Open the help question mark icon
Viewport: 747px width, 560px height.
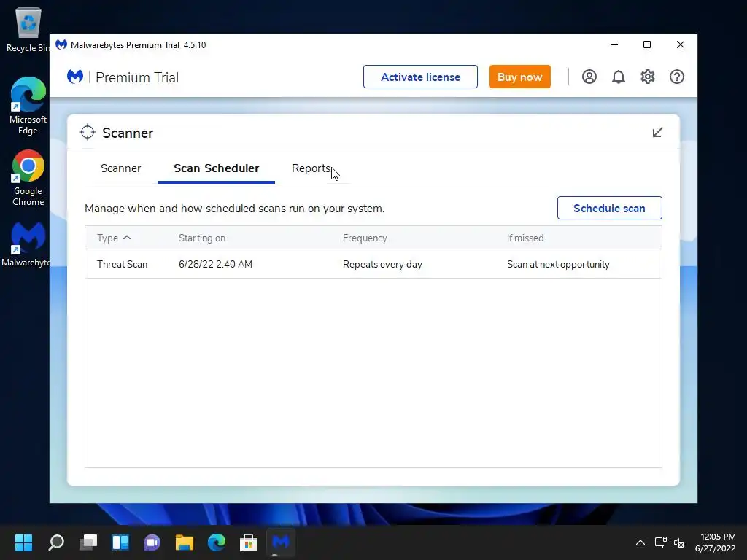tap(676, 77)
